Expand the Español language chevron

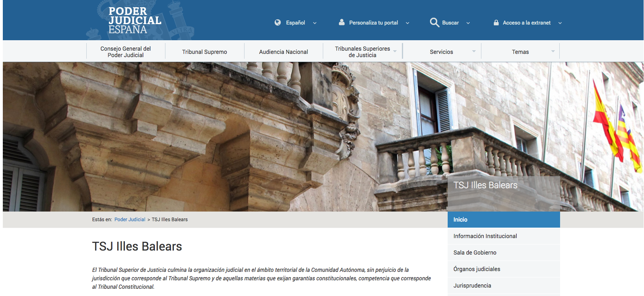click(315, 23)
